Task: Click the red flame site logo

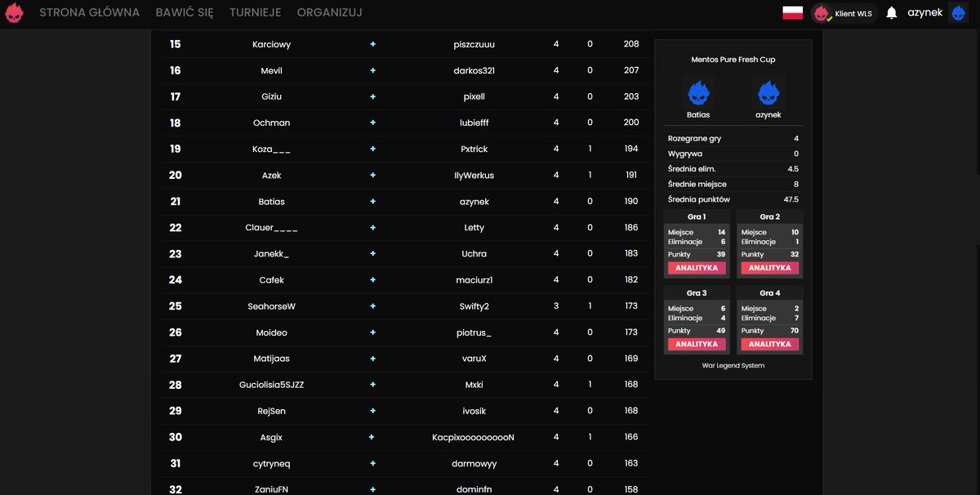Action: (14, 13)
